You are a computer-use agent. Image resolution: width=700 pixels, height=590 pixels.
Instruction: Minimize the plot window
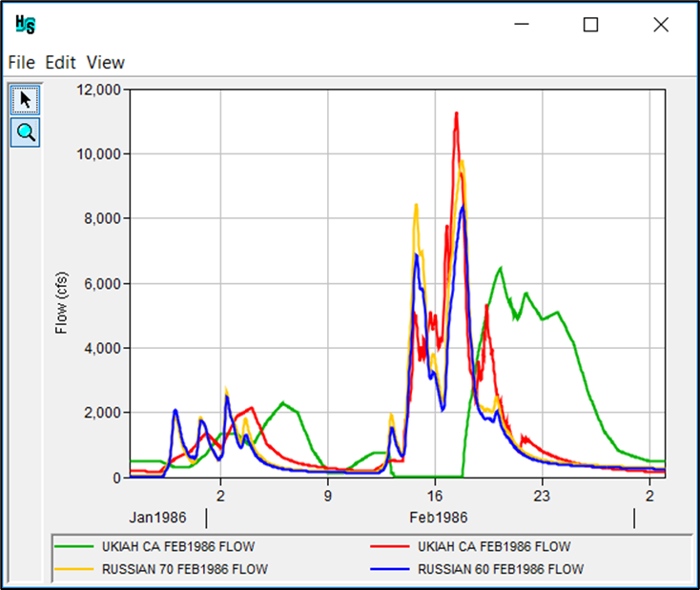pyautogui.click(x=521, y=25)
